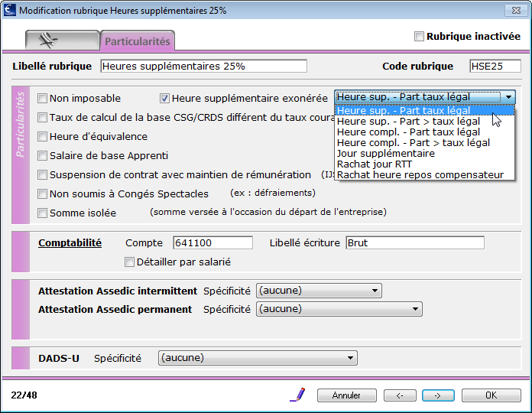Select Rachat heure repos compensateur option
The width and height of the screenshot is (532, 413).
[424, 175]
